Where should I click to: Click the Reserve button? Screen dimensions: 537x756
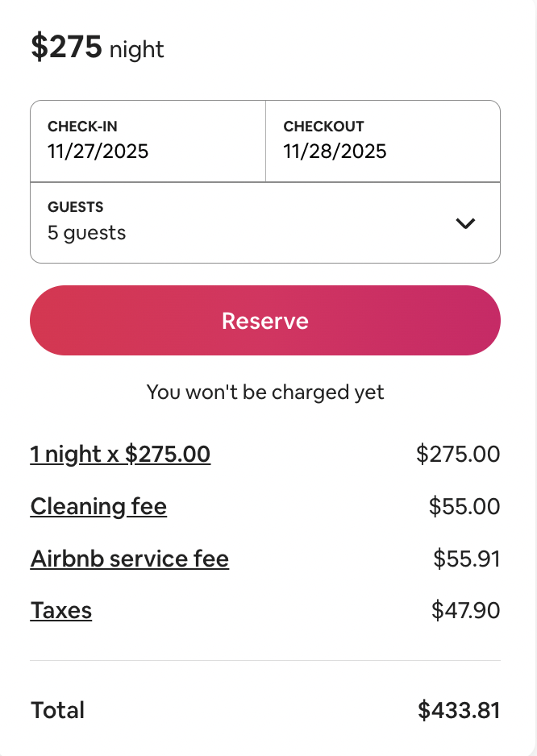coord(265,321)
